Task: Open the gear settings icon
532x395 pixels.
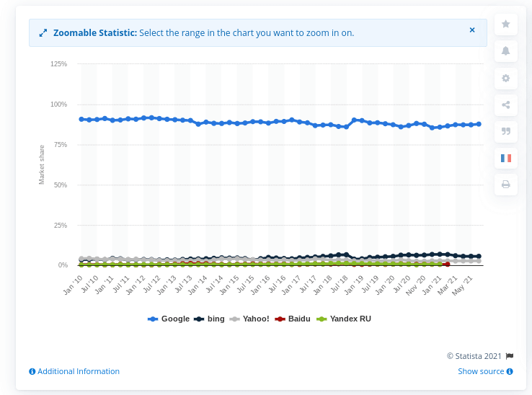Action: pyautogui.click(x=505, y=78)
